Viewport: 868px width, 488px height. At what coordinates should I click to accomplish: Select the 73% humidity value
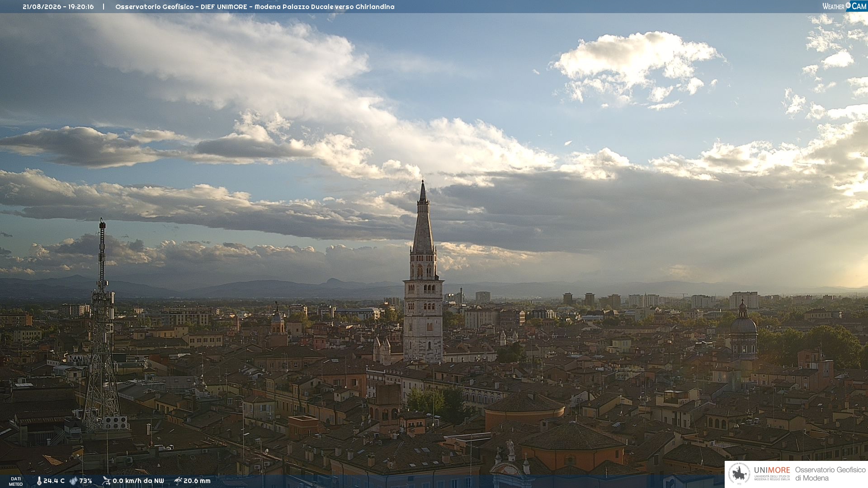(x=85, y=481)
